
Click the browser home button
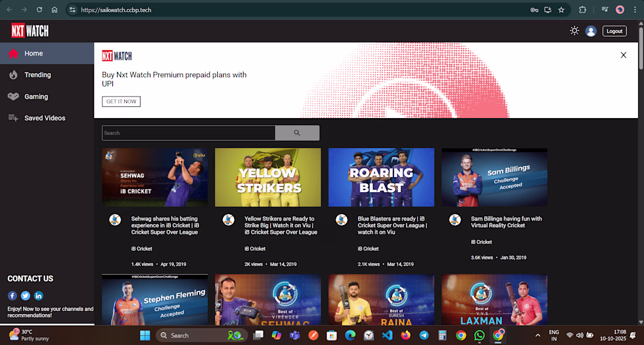click(x=54, y=10)
